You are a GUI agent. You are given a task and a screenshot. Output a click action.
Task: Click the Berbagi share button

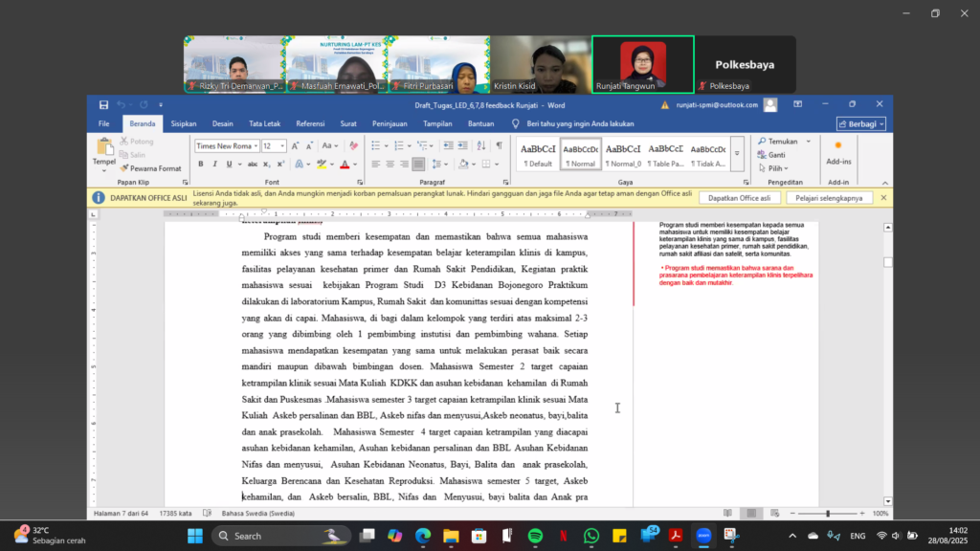(x=861, y=123)
